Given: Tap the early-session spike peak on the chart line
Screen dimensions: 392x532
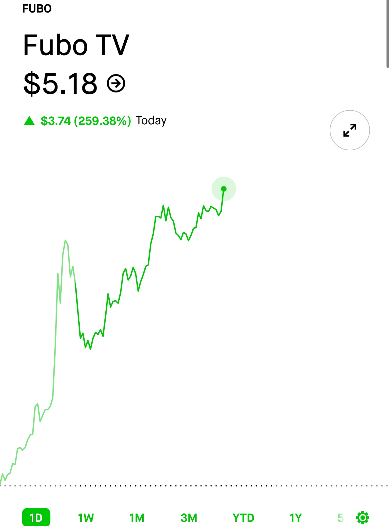Looking at the screenshot, I should (x=65, y=240).
